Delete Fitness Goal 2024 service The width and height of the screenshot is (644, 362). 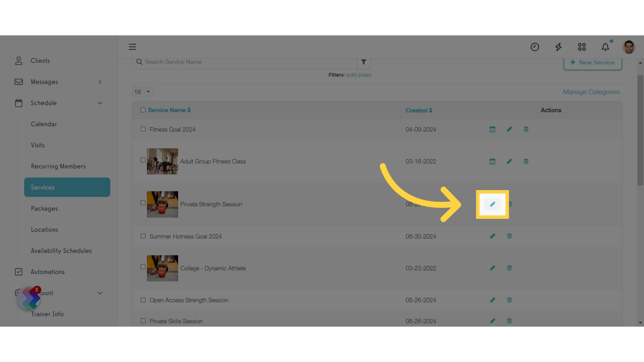(x=526, y=129)
